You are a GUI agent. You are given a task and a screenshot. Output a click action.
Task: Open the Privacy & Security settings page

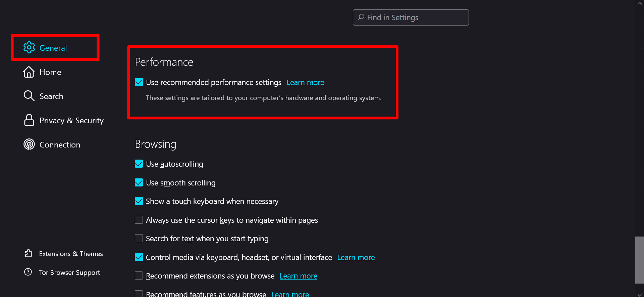coord(71,121)
